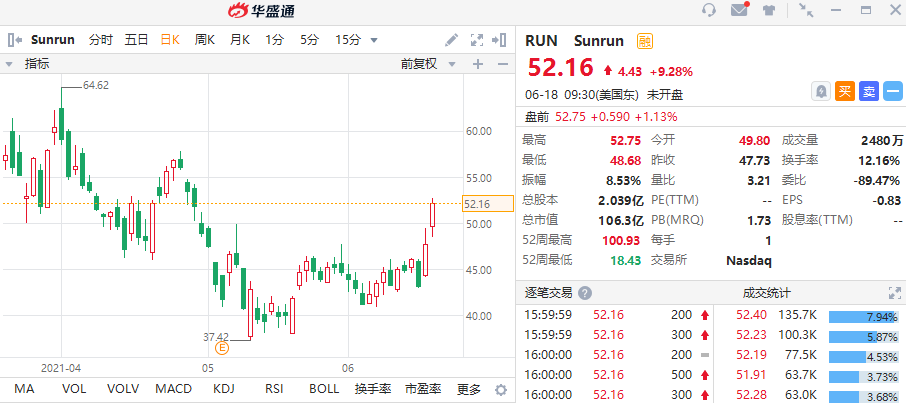This screenshot has height=403, width=906.
Task: Open indicator settings gear icon
Action: [x=501, y=389]
